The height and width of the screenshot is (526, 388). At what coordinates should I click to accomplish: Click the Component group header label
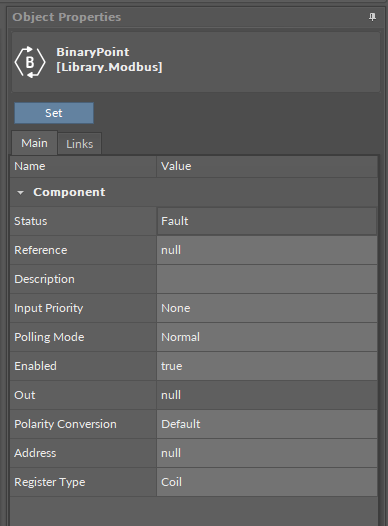[x=69, y=192]
